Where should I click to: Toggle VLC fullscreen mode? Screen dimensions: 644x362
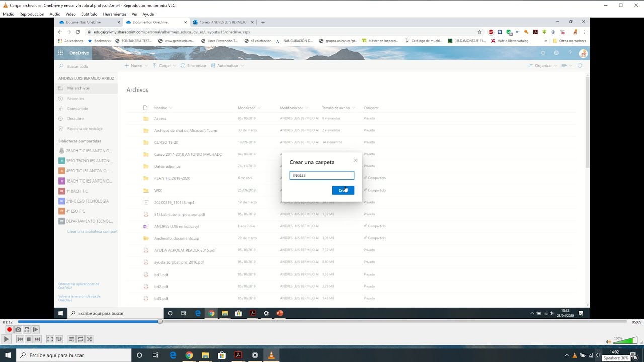[x=50, y=339]
